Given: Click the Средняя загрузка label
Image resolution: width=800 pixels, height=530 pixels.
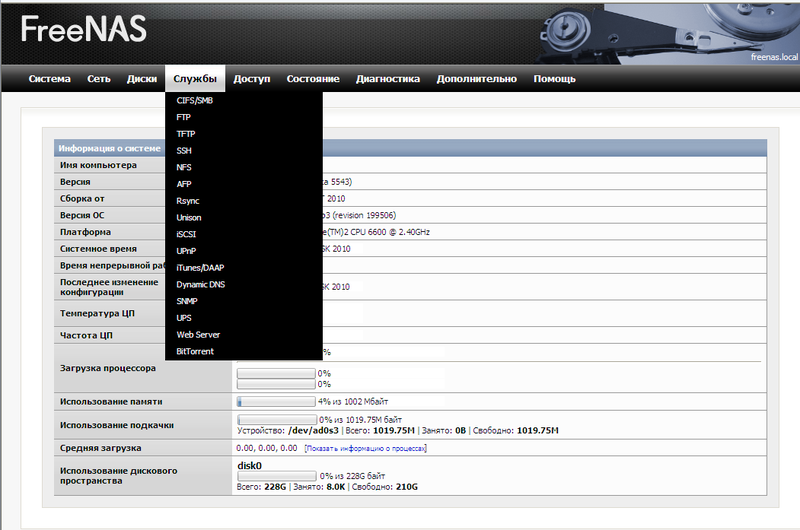Looking at the screenshot, I should point(101,448).
